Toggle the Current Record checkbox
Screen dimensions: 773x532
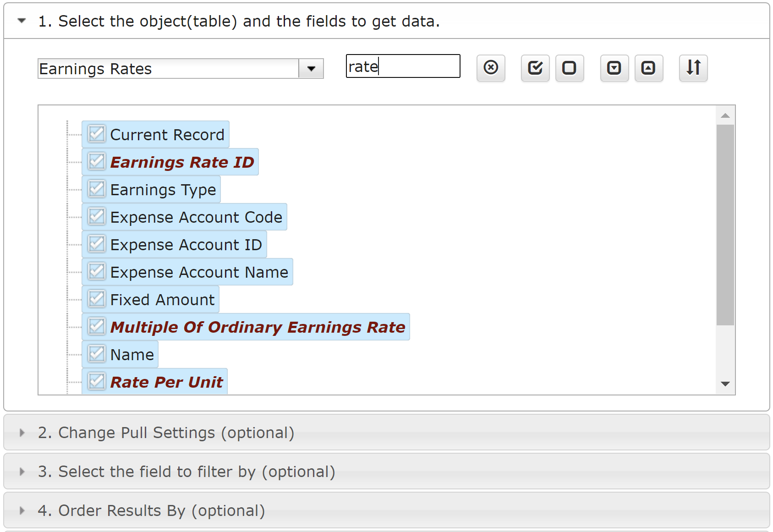(x=97, y=134)
